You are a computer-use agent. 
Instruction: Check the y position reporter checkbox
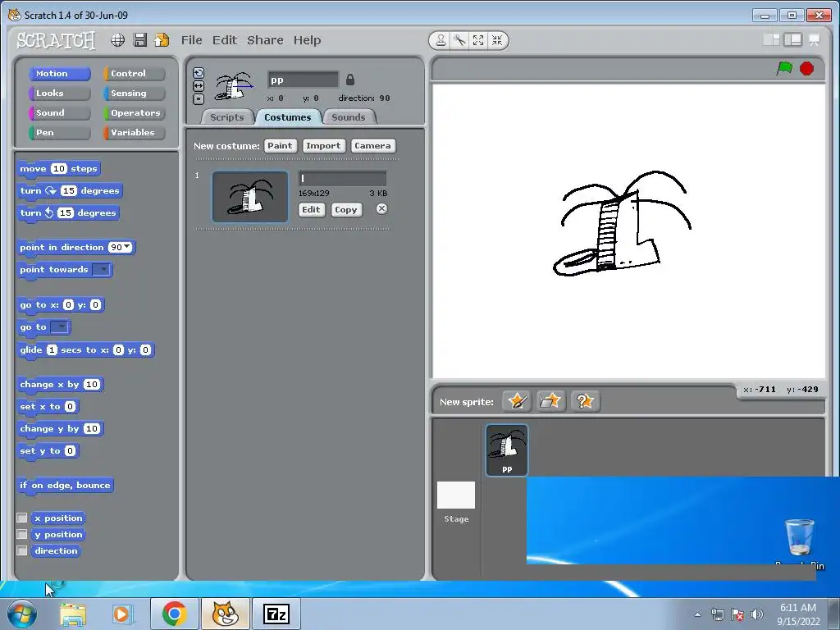tap(22, 534)
